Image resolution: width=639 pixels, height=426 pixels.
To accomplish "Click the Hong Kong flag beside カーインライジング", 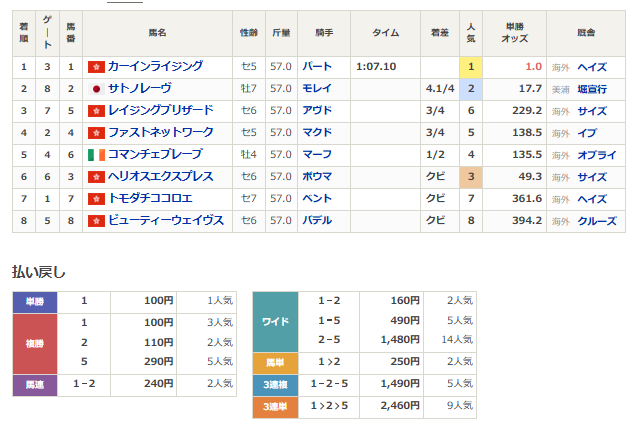I will tap(96, 67).
